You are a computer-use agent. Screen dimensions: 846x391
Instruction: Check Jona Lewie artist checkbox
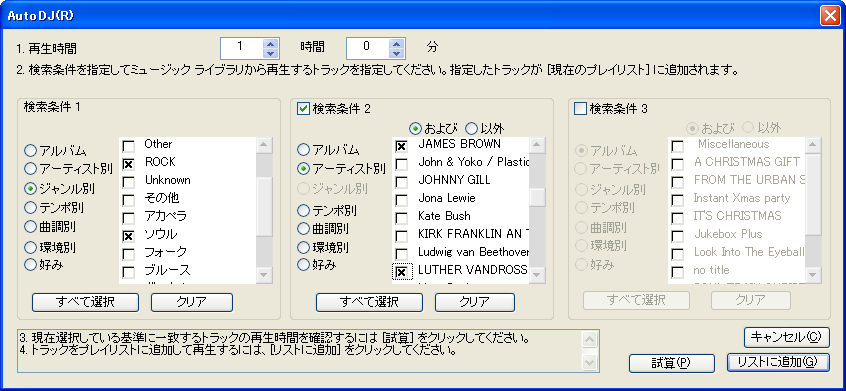tap(401, 200)
